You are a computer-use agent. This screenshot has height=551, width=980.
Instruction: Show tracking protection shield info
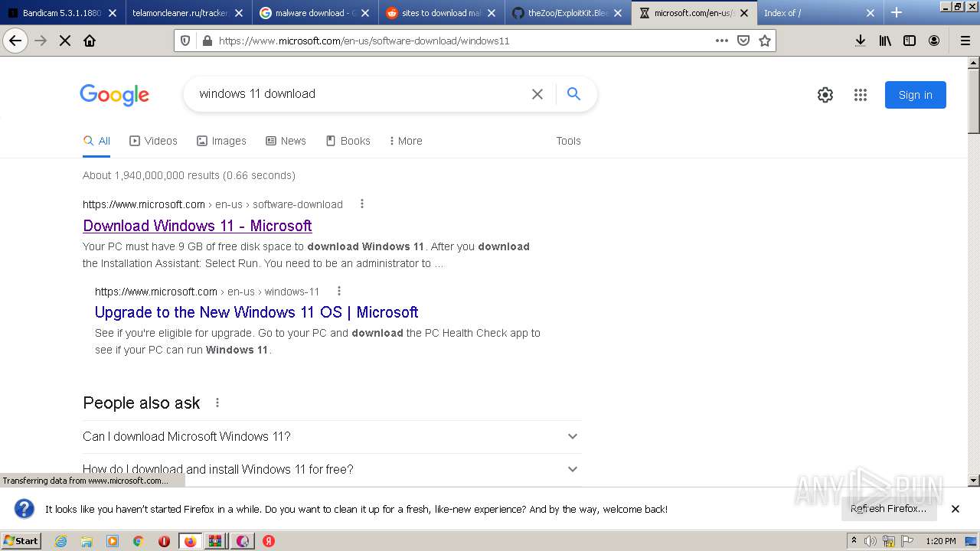[x=185, y=41]
